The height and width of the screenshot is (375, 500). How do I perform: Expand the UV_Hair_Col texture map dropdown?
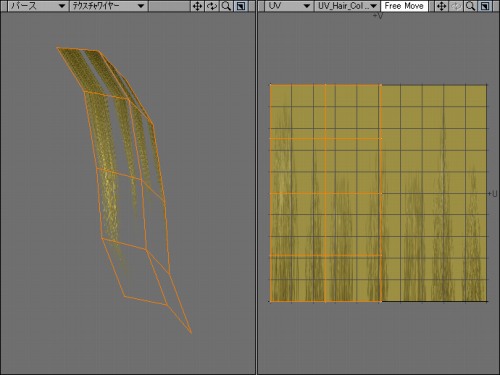tap(347, 6)
